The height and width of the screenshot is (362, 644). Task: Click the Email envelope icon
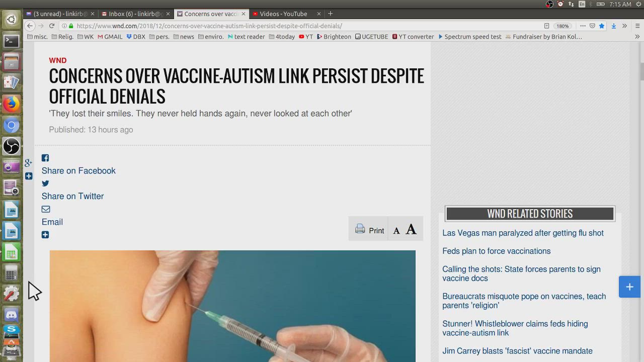46,209
